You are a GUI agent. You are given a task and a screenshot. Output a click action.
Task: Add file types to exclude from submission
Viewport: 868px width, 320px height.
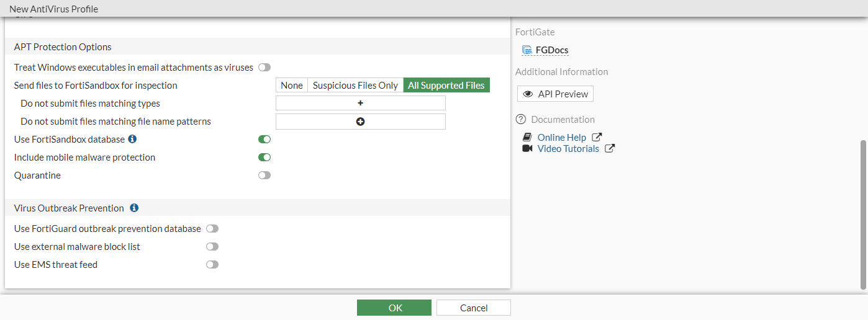360,104
